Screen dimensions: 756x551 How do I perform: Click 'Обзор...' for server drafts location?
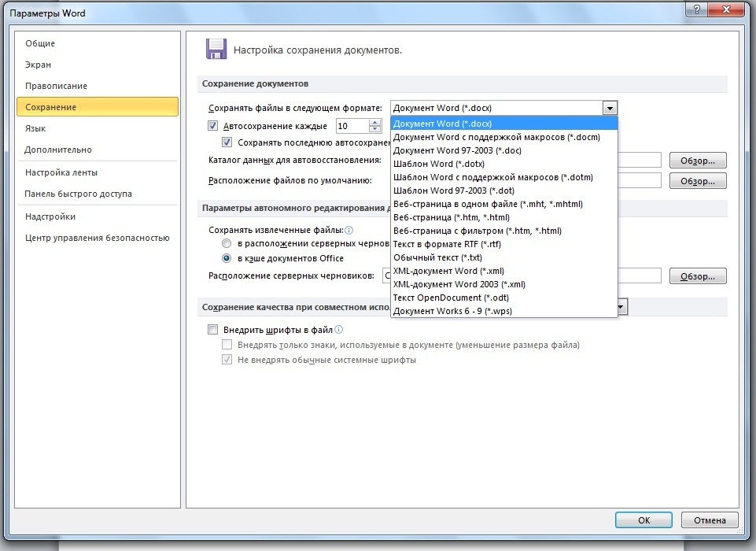tap(698, 276)
